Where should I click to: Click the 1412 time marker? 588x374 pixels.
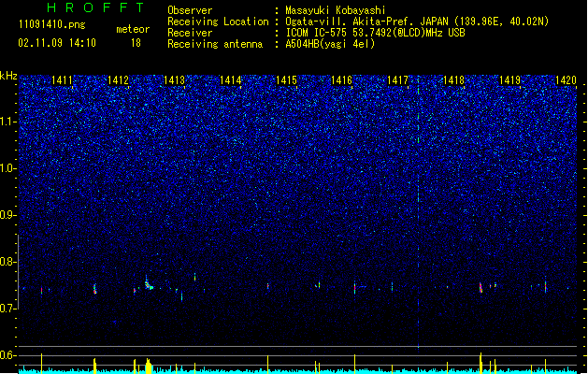tap(118, 80)
